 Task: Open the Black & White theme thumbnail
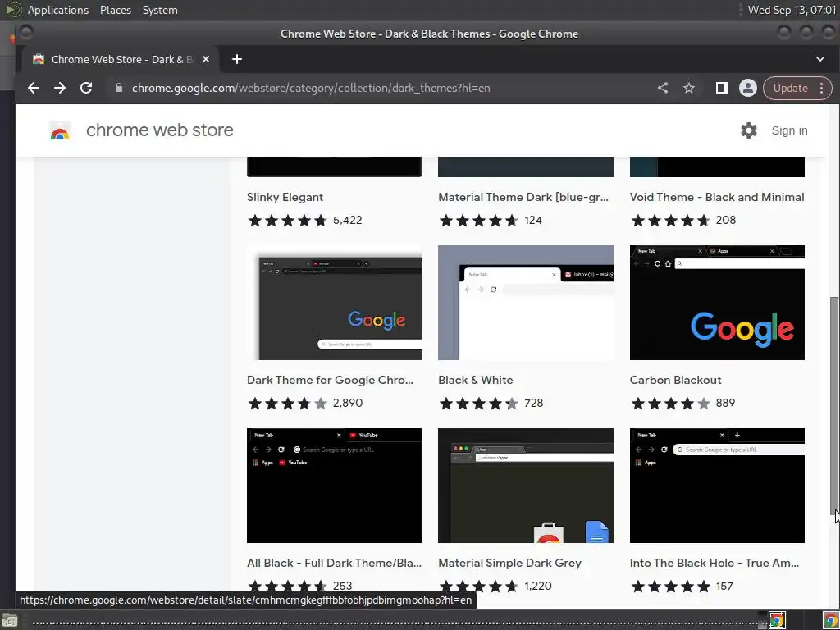526,303
